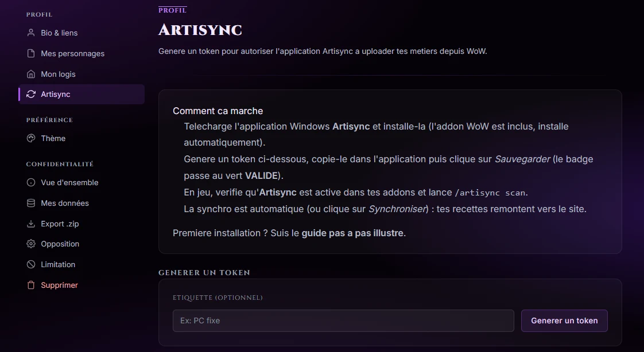Screen dimensions: 644x352
Task: Click the PROFIL sidebar section header
Action: (39, 14)
